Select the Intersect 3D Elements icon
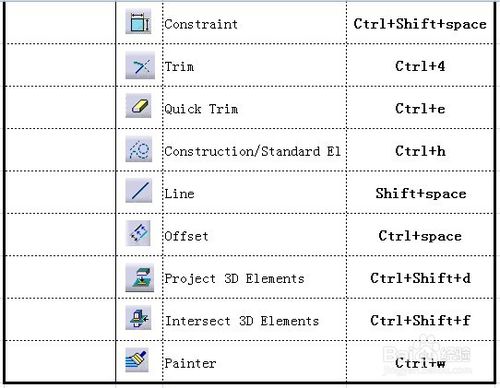This screenshot has height=388, width=500. click(138, 318)
